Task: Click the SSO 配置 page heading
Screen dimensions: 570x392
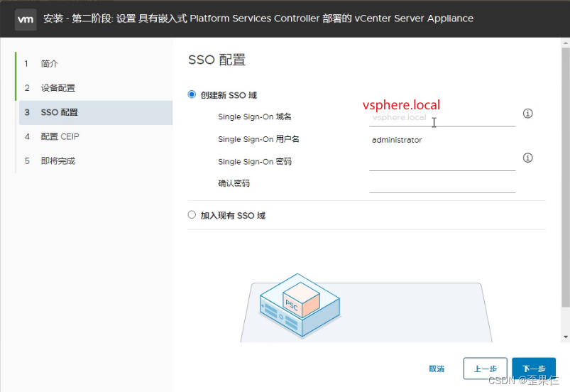Action: (x=217, y=60)
